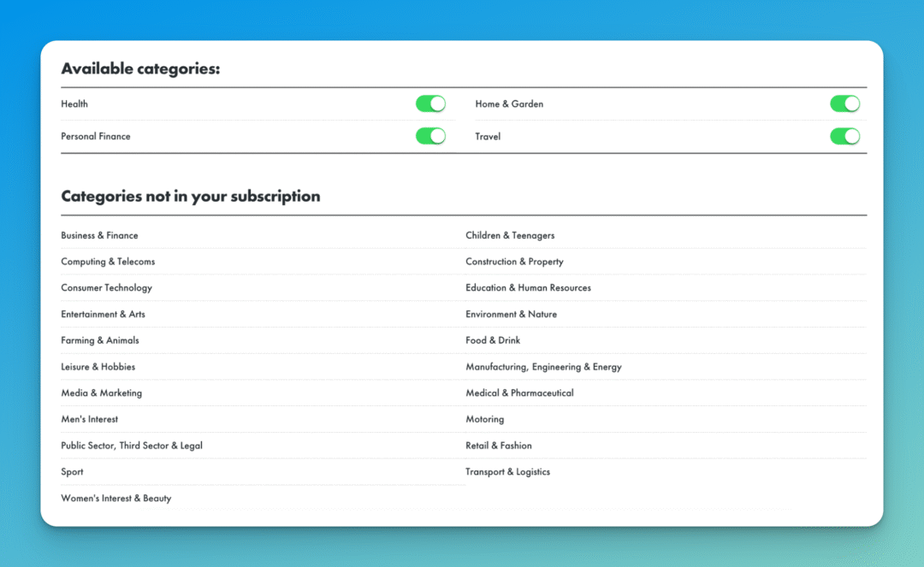Viewport: 924px width, 567px height.
Task: Disable the Health category toggle
Action: [x=430, y=103]
